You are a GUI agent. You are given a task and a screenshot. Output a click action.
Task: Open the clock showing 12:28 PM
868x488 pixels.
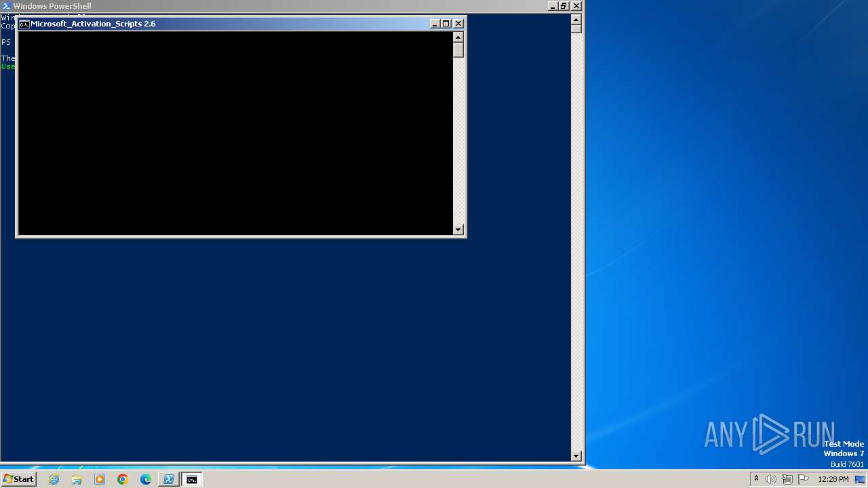[x=833, y=479]
